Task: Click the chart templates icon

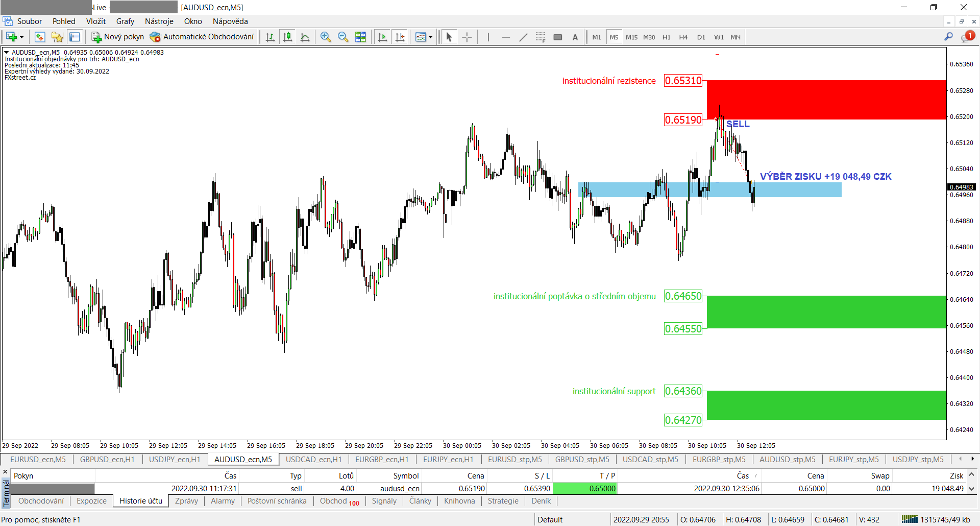Action: (x=421, y=37)
